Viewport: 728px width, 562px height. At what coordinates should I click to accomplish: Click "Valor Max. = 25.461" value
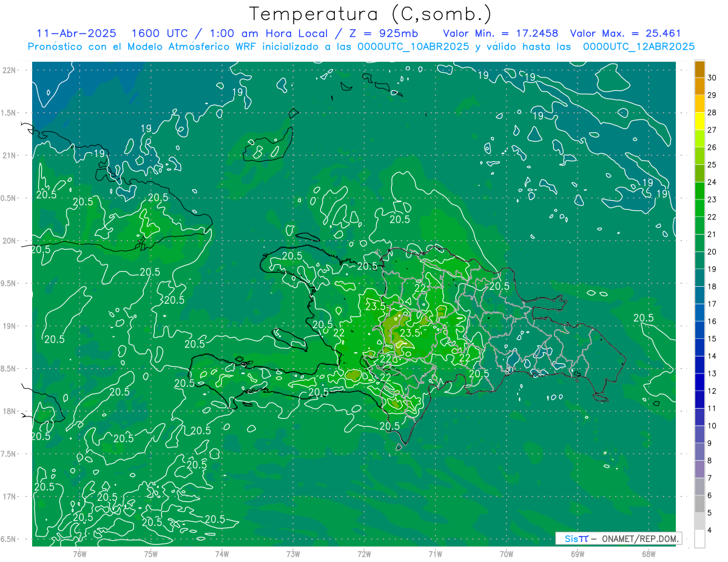(x=625, y=33)
